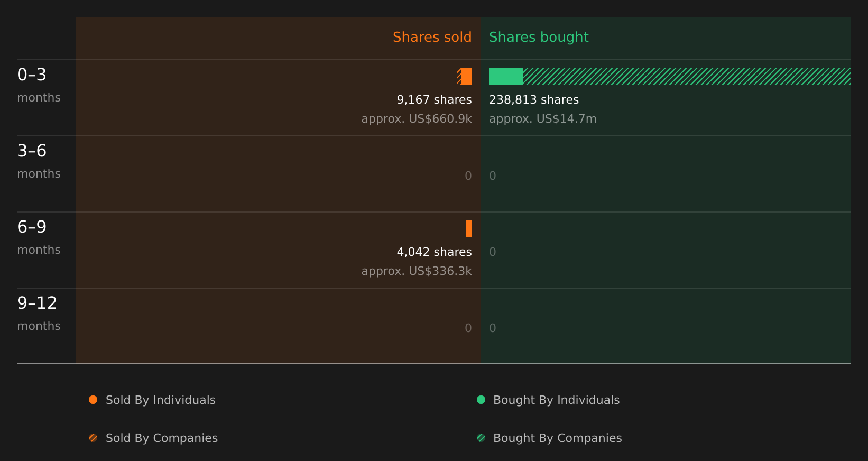The height and width of the screenshot is (461, 868).
Task: Click the green Bought By Individuals legend dot
Action: coord(481,400)
